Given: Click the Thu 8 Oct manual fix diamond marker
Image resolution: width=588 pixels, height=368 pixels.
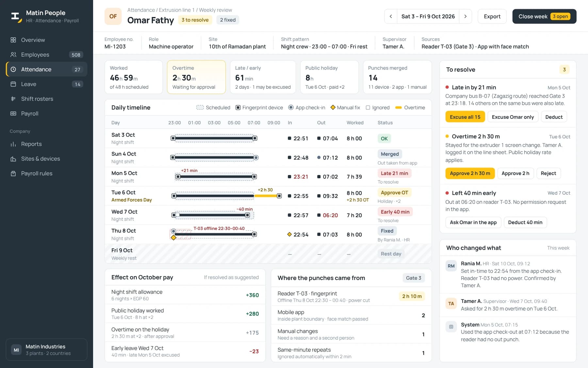Looking at the screenshot, I should (173, 237).
